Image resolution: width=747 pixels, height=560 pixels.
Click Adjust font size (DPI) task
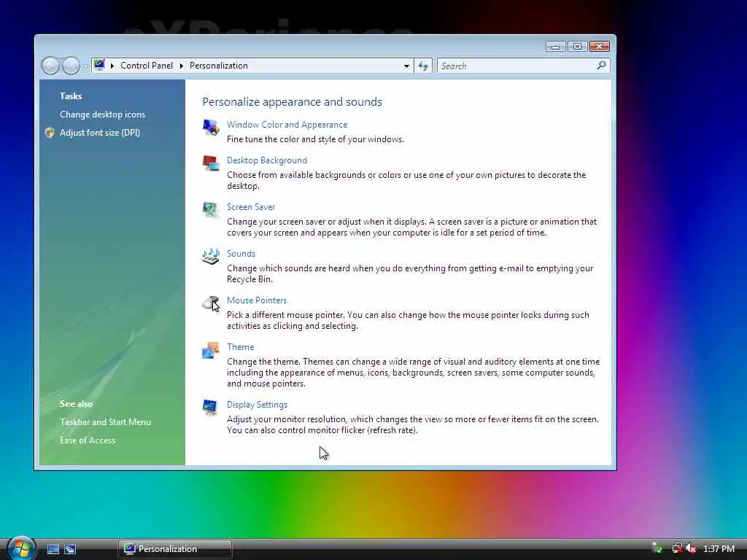[x=100, y=133]
